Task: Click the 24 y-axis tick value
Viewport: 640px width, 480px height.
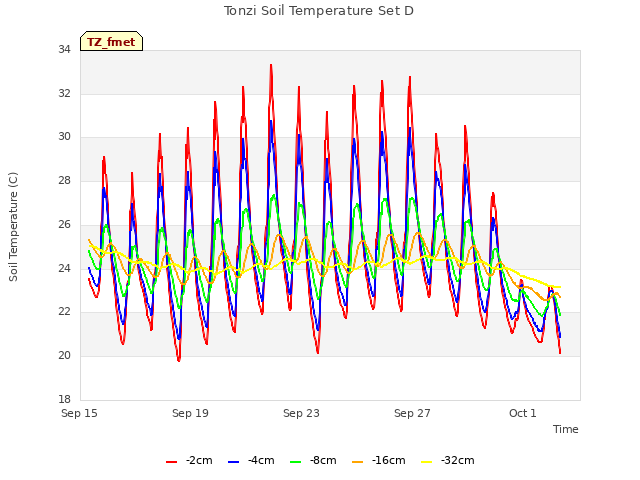Action: coord(64,269)
